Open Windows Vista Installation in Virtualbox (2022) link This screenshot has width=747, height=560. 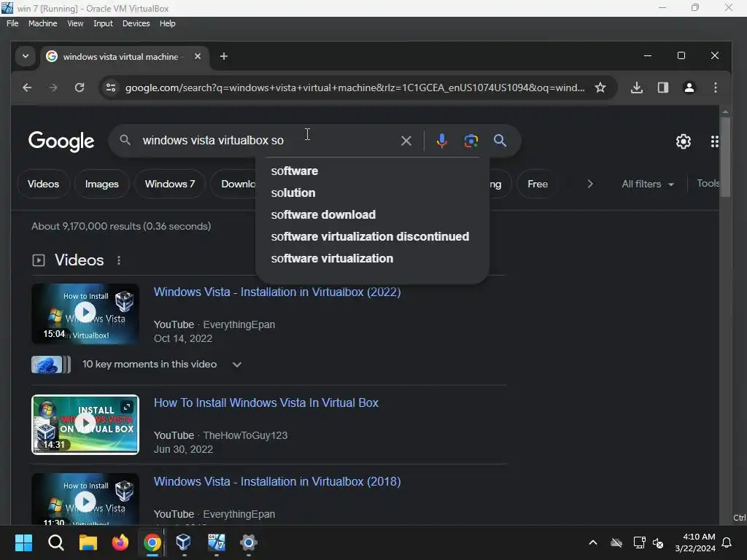[x=276, y=292]
